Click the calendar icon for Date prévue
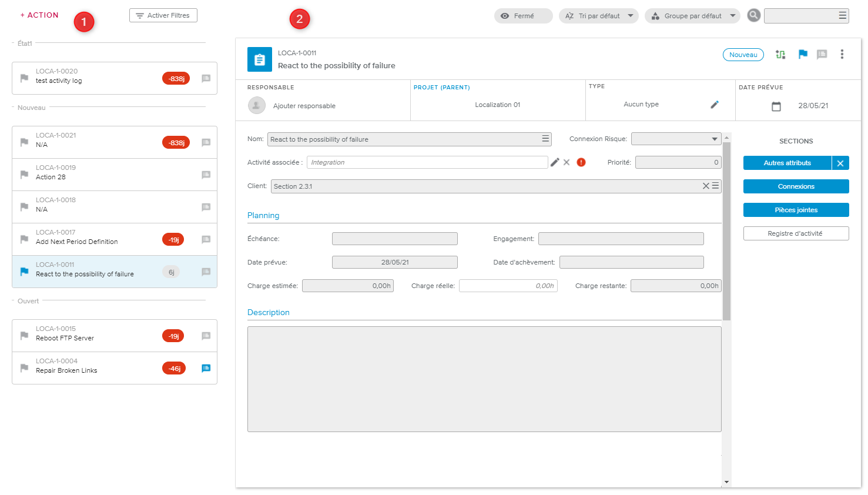 [776, 106]
